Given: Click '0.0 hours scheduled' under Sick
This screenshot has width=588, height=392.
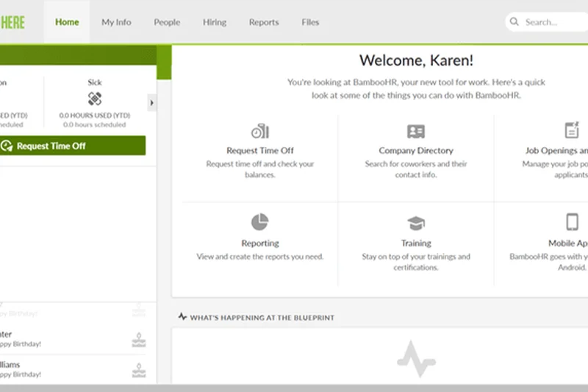Looking at the screenshot, I should tap(95, 124).
